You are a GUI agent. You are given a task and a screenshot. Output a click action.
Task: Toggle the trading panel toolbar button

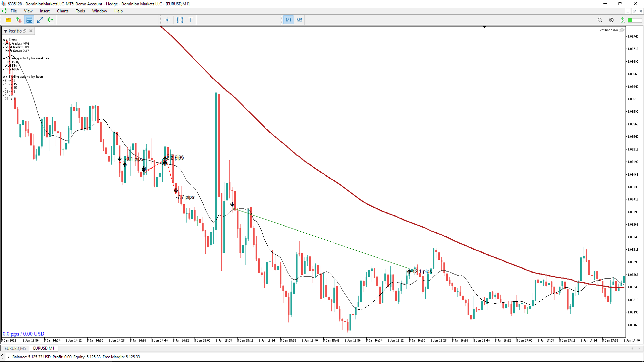29,20
